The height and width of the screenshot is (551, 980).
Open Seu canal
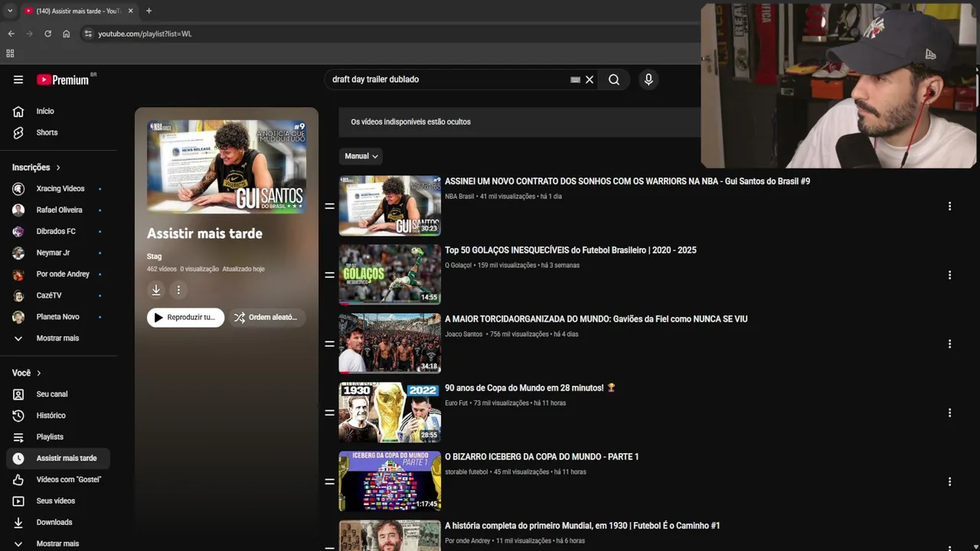click(x=58, y=394)
